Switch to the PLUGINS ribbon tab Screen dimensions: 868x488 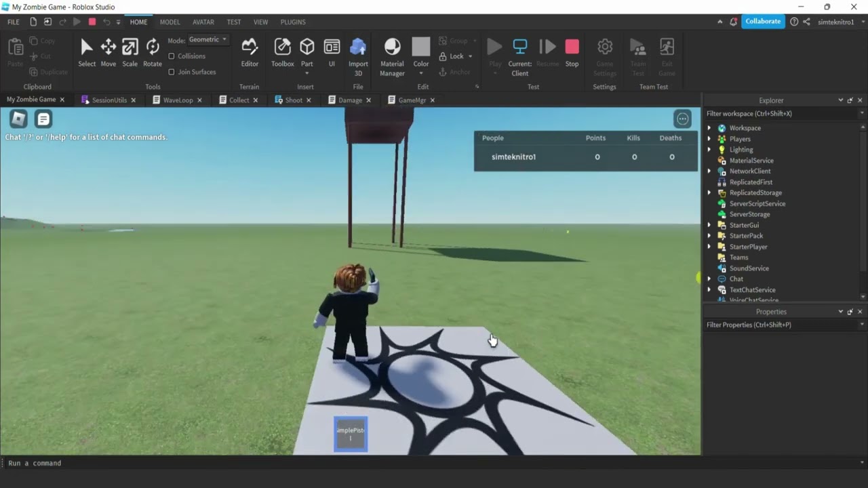(x=293, y=22)
